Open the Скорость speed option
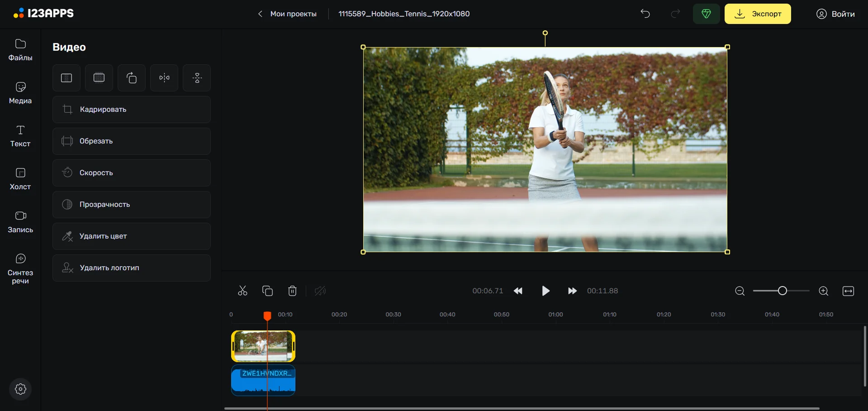This screenshot has width=868, height=411. coord(132,173)
